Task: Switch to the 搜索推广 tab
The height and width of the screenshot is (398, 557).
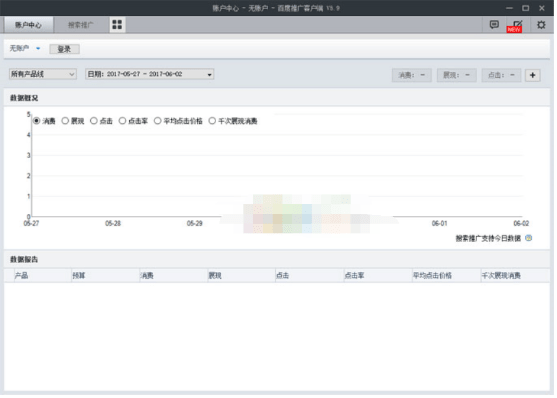Action: pyautogui.click(x=81, y=25)
